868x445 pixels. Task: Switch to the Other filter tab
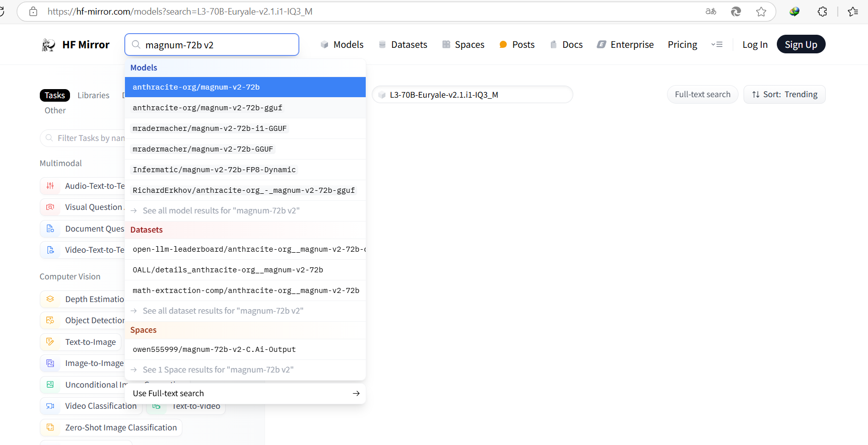(55, 110)
